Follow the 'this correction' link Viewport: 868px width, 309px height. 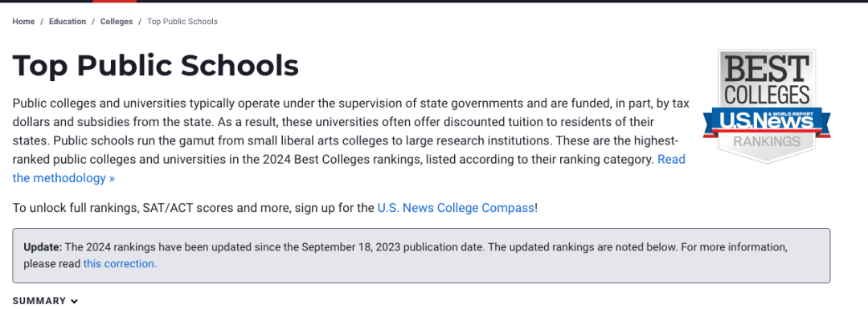[x=120, y=264]
